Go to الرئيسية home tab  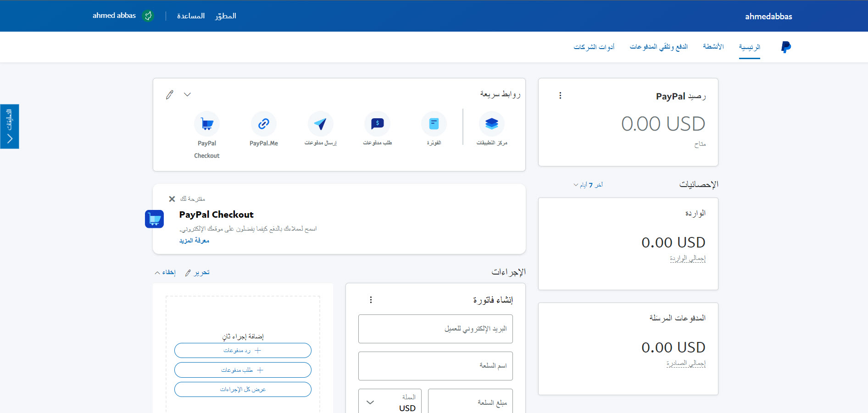(x=750, y=47)
